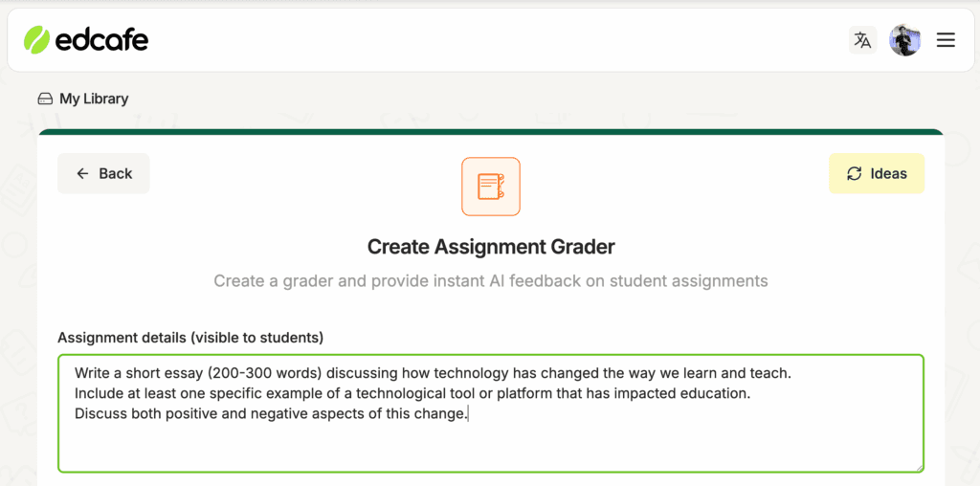Focus the Assignment details text area

click(x=491, y=413)
